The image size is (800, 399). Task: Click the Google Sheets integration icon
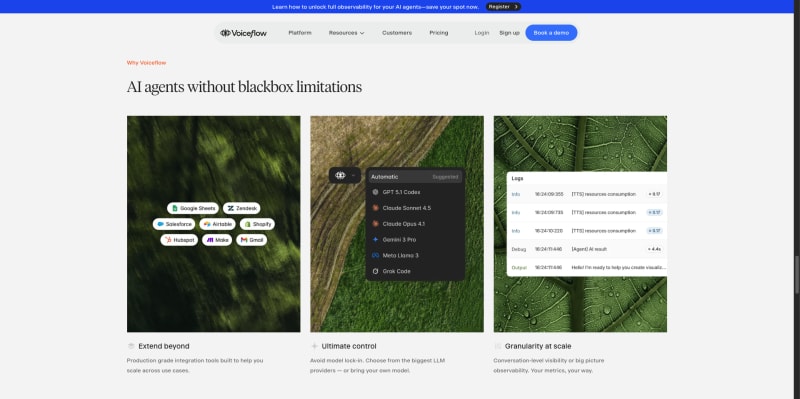click(175, 208)
